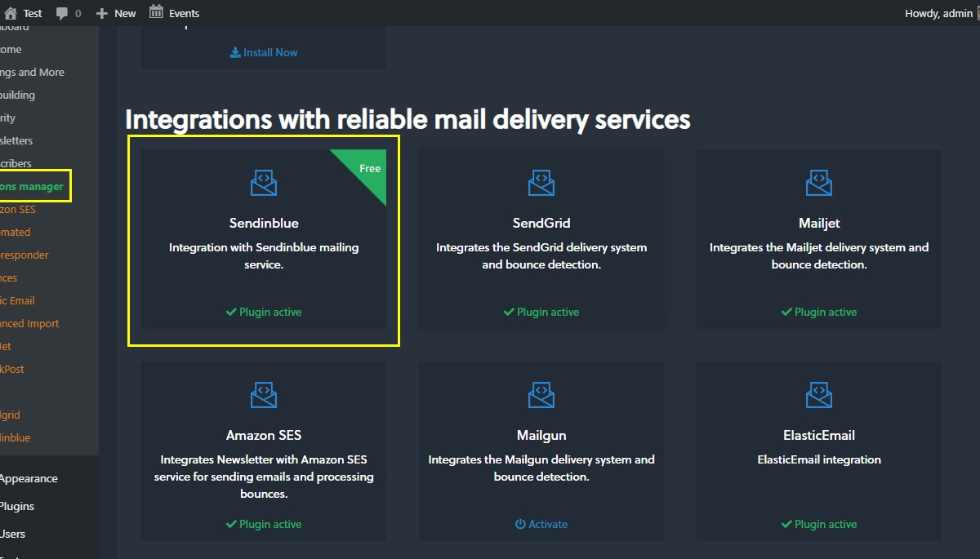Click the Install Now link

click(264, 52)
